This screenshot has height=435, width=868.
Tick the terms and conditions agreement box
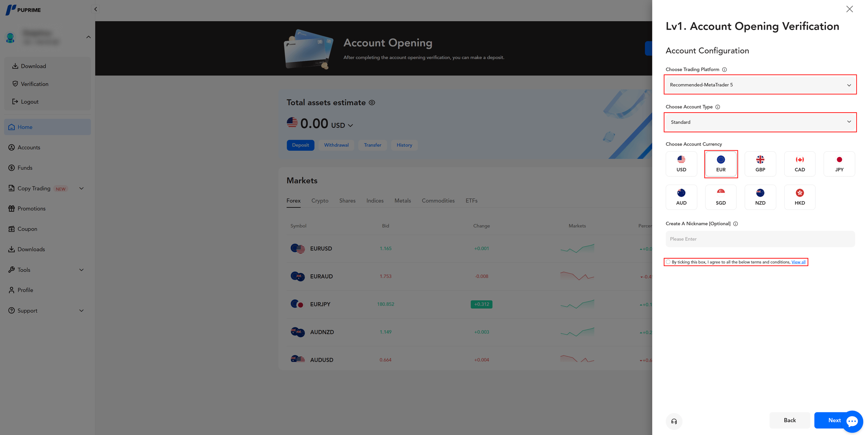point(668,262)
